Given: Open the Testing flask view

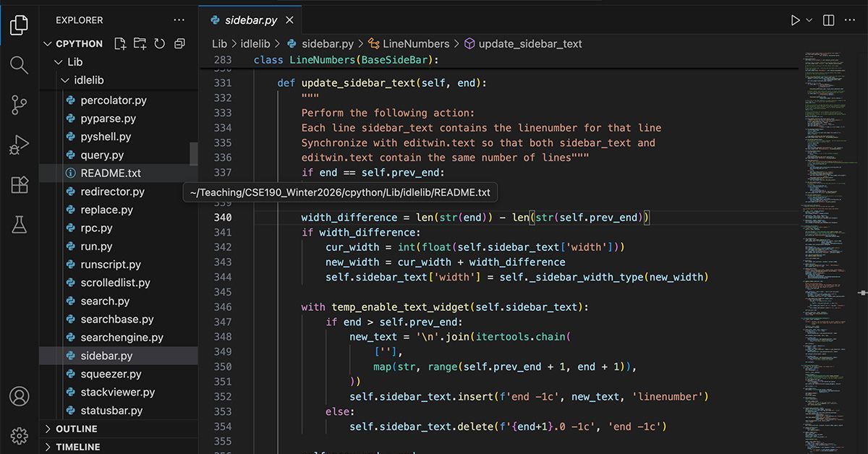Looking at the screenshot, I should tap(20, 225).
